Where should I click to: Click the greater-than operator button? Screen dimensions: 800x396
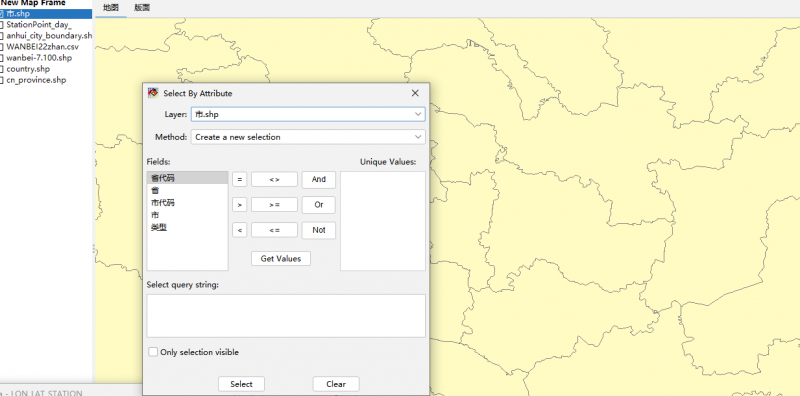(x=239, y=205)
